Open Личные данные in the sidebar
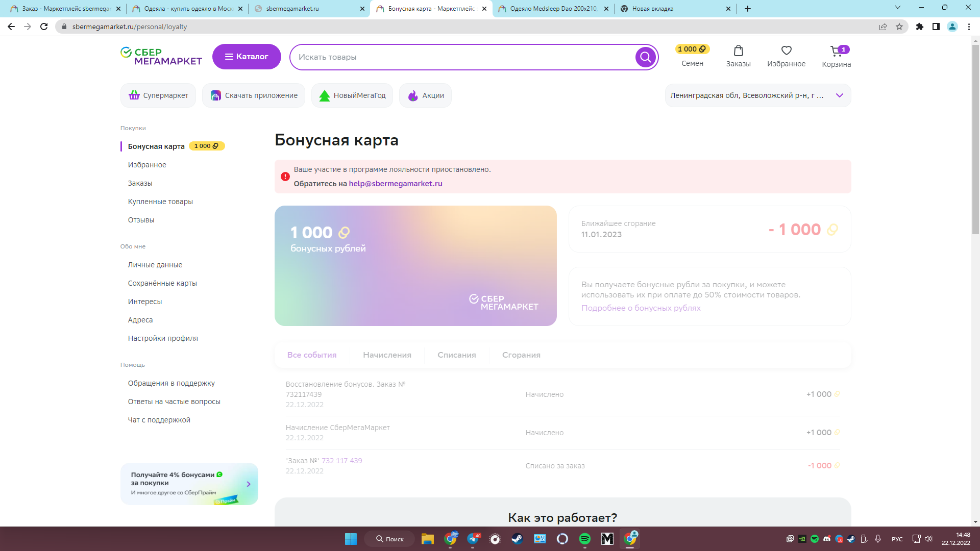Screen dimensions: 980x551 point(155,265)
